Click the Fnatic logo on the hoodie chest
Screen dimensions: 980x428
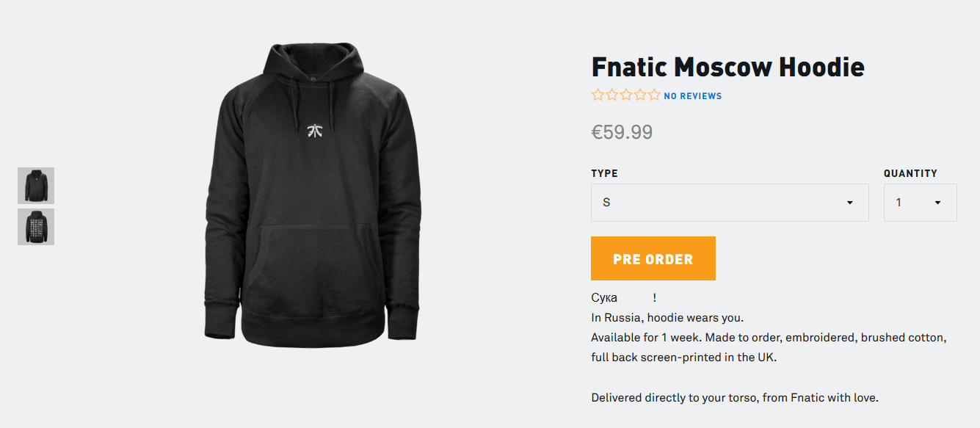tap(314, 131)
